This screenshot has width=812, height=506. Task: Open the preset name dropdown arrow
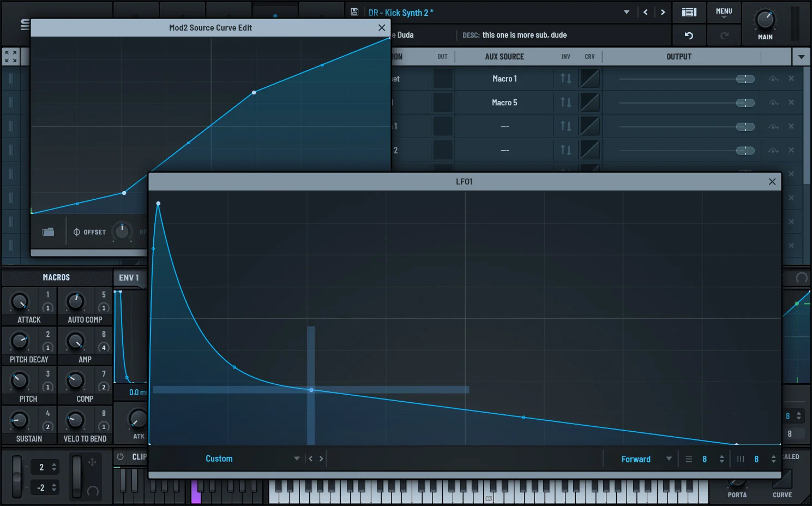pyautogui.click(x=627, y=12)
